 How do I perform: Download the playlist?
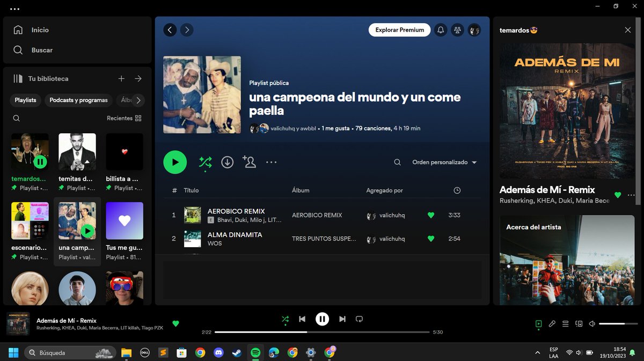pyautogui.click(x=228, y=162)
